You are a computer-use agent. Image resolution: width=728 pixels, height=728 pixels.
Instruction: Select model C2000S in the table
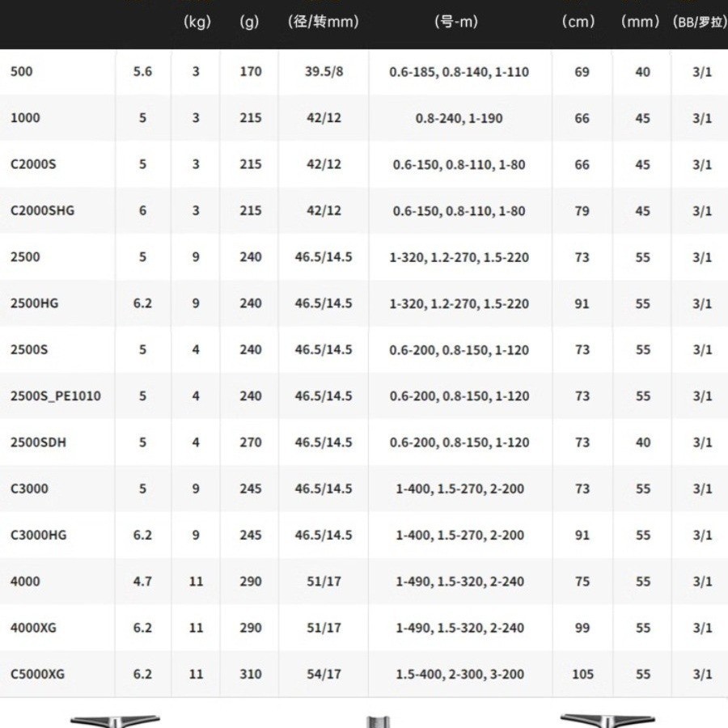pyautogui.click(x=33, y=164)
